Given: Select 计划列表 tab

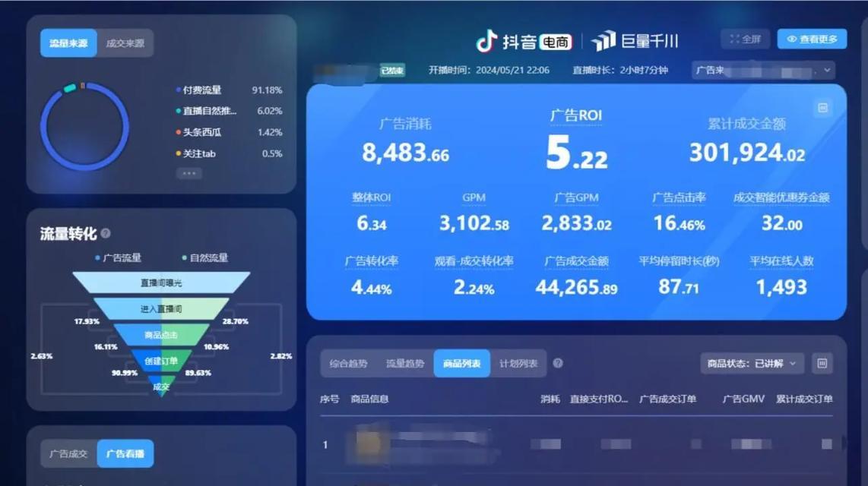Looking at the screenshot, I should 518,364.
